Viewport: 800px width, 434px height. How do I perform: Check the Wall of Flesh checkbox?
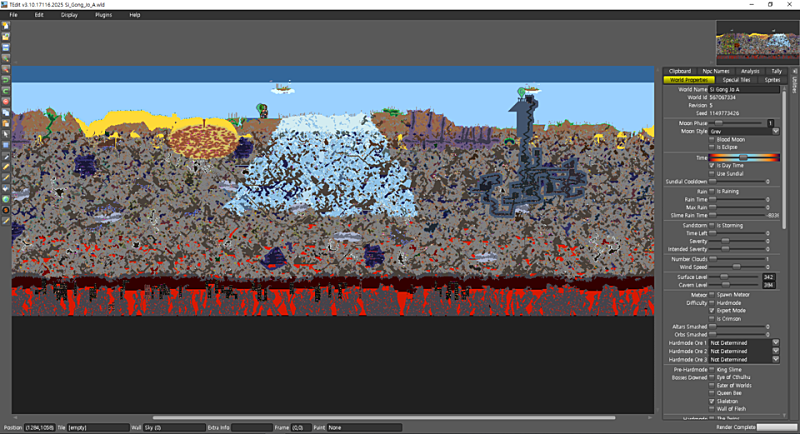tap(712, 409)
